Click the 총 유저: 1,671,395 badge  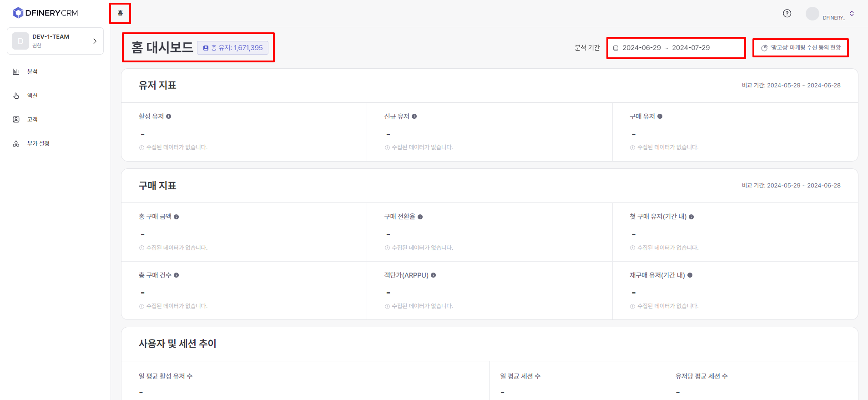(233, 48)
